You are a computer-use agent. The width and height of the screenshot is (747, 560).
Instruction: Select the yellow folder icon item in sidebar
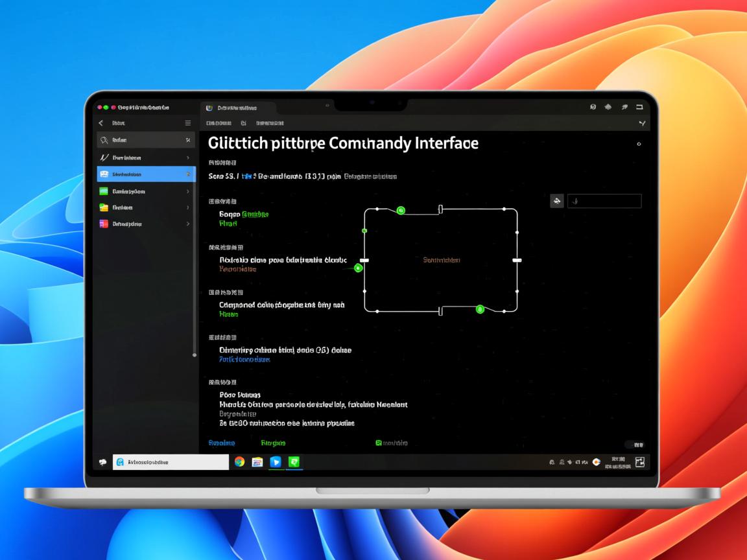pos(104,207)
